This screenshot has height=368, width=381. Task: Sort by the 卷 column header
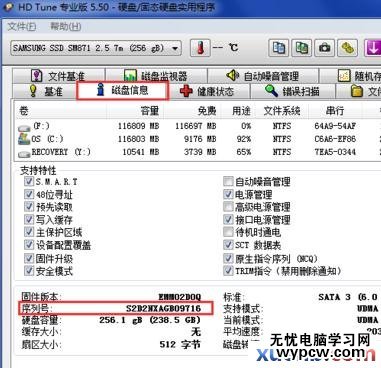click(x=61, y=110)
